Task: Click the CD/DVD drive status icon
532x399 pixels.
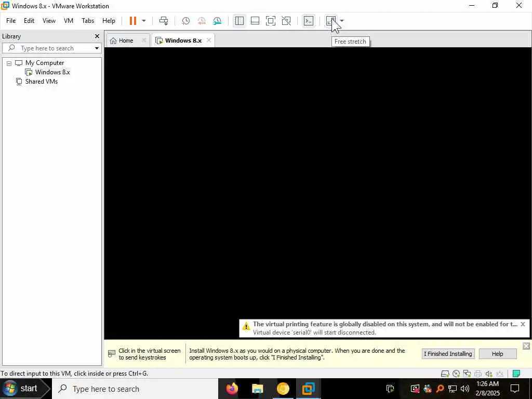Action: 456,374
